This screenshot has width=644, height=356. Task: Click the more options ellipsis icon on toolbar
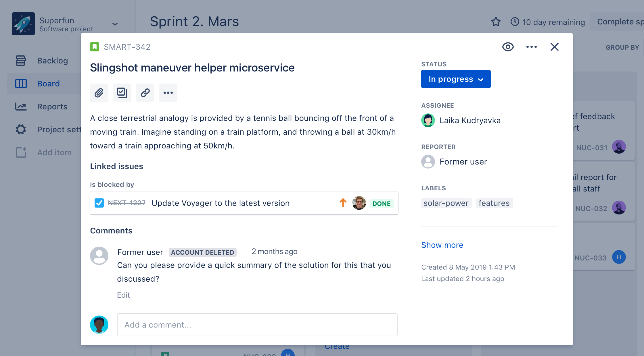point(168,92)
